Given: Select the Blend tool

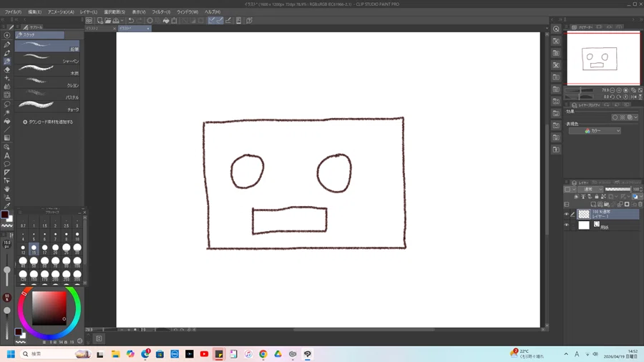Looking at the screenshot, I should click(x=7, y=87).
